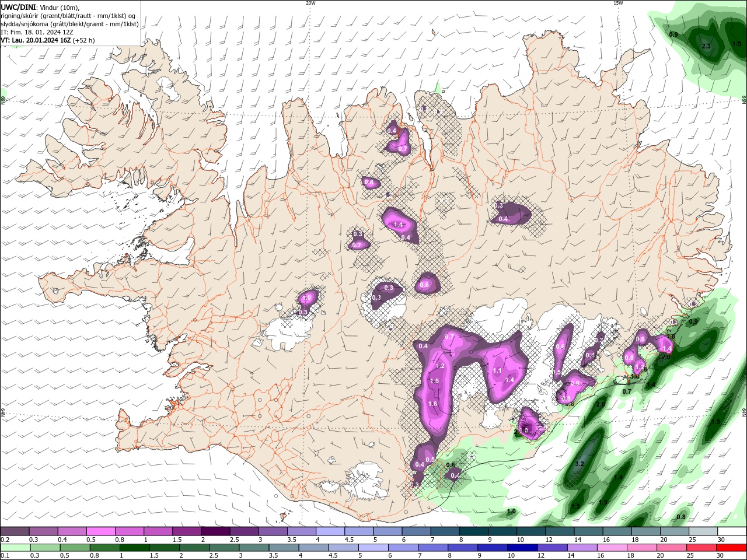This screenshot has height=560, width=747.
Task: Select the bright red swatch after 30 in the lower legend
Action: click(732, 548)
